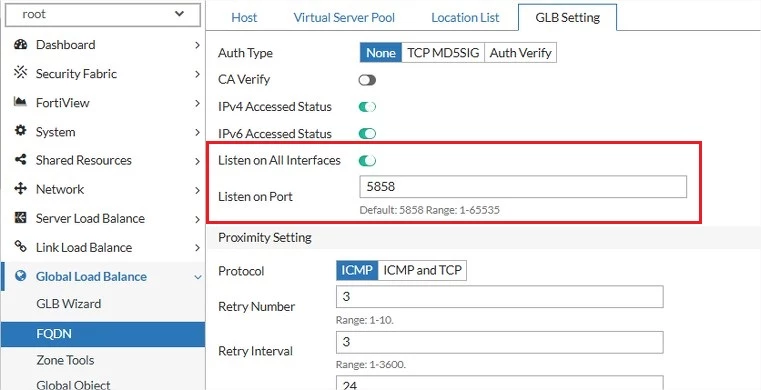Click the Protocol label

(x=241, y=271)
